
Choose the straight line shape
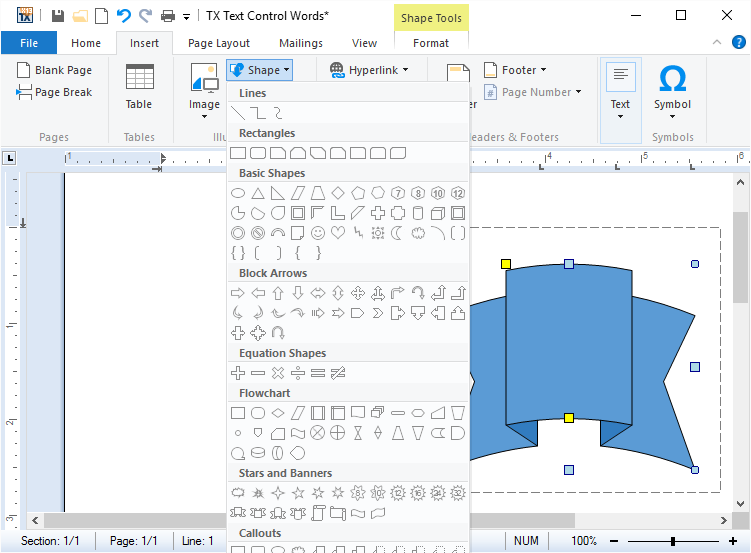click(238, 113)
